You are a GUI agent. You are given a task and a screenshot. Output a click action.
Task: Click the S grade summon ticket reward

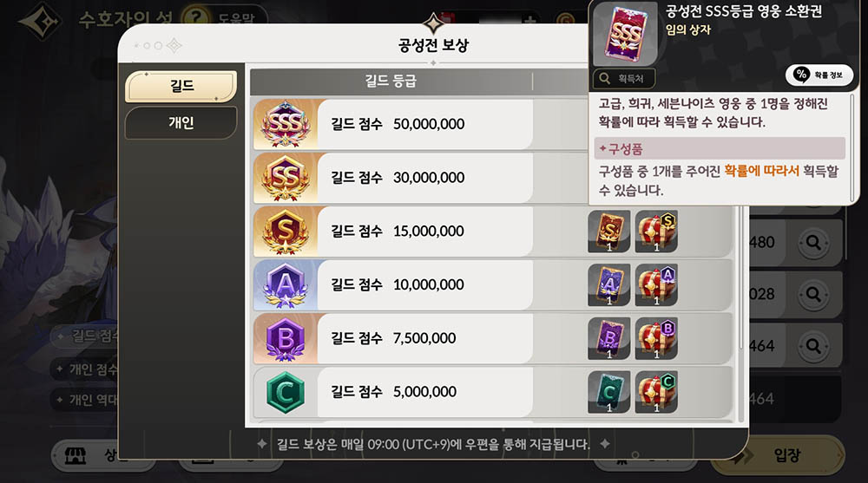[x=609, y=232]
